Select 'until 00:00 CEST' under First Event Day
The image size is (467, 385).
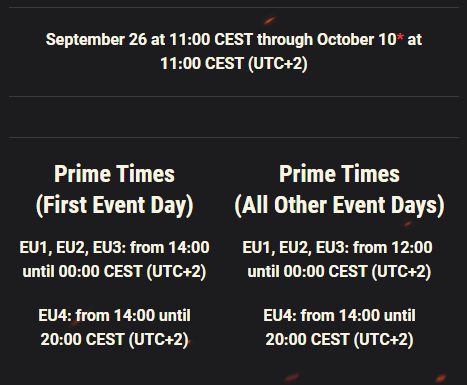(82, 271)
